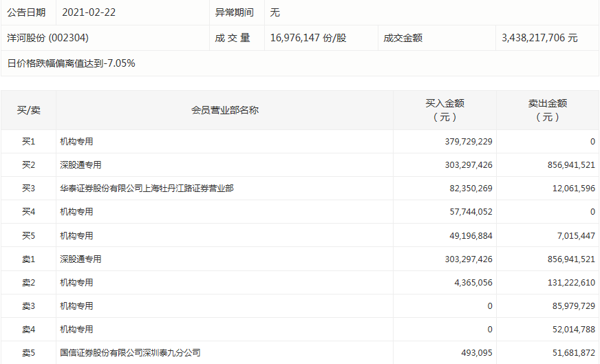
Task: Click the 买/卖 column header
Action: pos(29,110)
